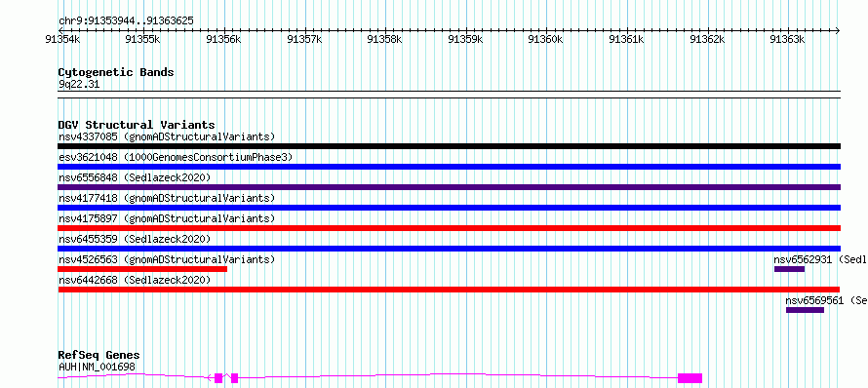868x388 pixels.
Task: Click the 91357k ruler tick label
Action: (x=305, y=39)
